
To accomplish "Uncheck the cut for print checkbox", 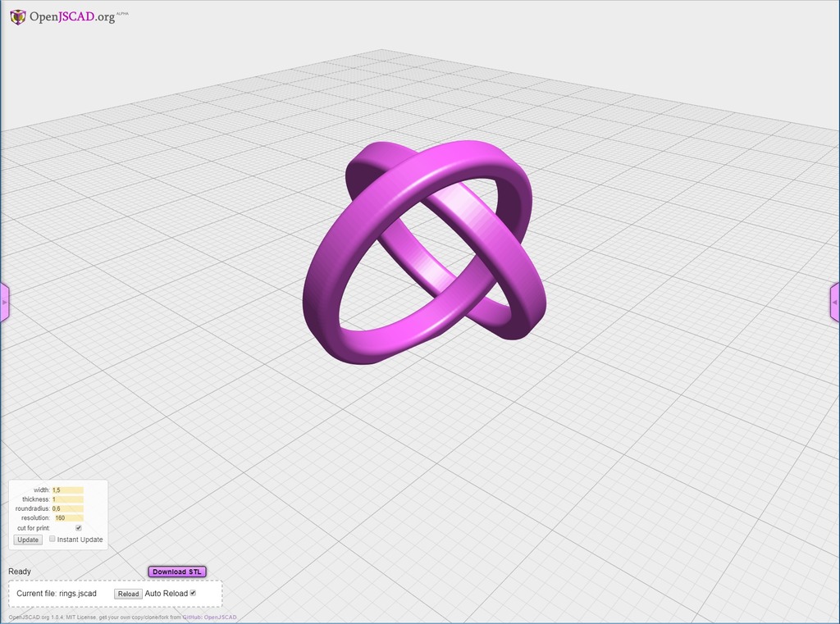I will click(79, 528).
